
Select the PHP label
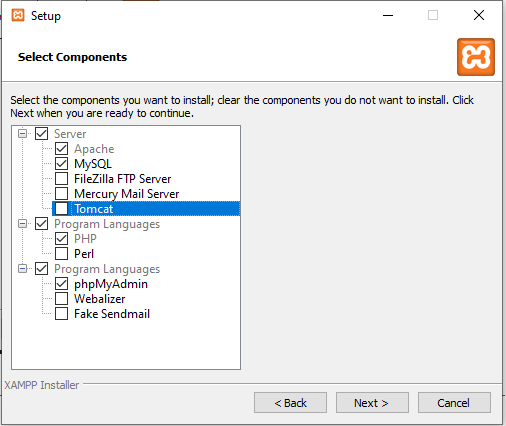pos(85,239)
